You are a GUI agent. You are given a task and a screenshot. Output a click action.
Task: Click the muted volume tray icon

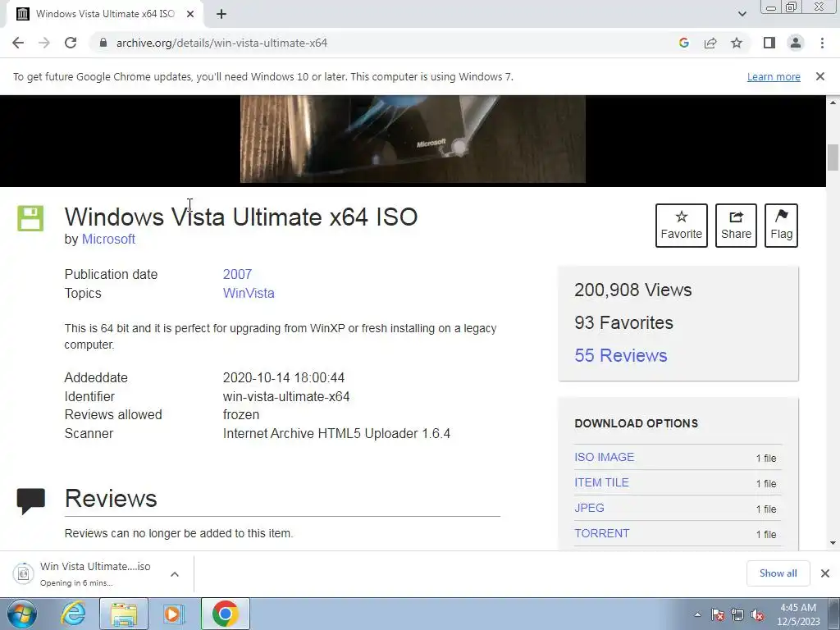(x=757, y=615)
